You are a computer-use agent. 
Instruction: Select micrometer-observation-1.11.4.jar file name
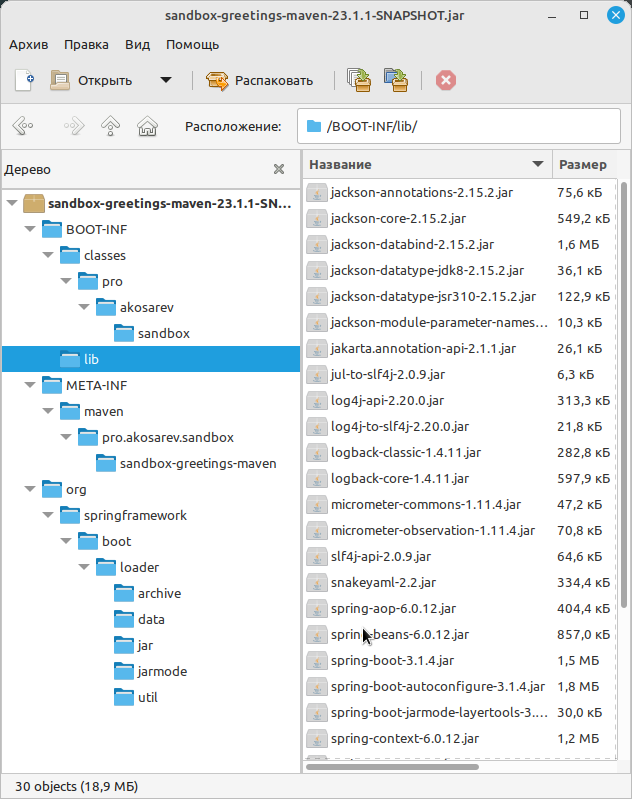tap(433, 530)
